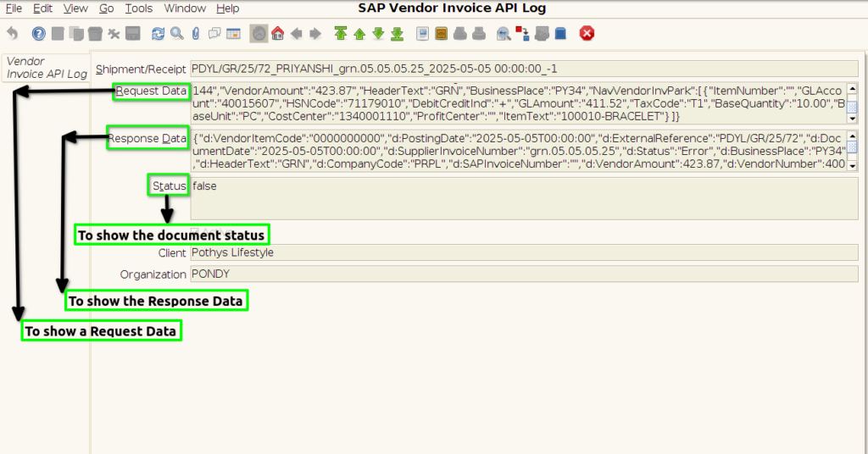Image resolution: width=868 pixels, height=454 pixels.
Task: Click the grey Forward arrow icon
Action: tap(315, 34)
